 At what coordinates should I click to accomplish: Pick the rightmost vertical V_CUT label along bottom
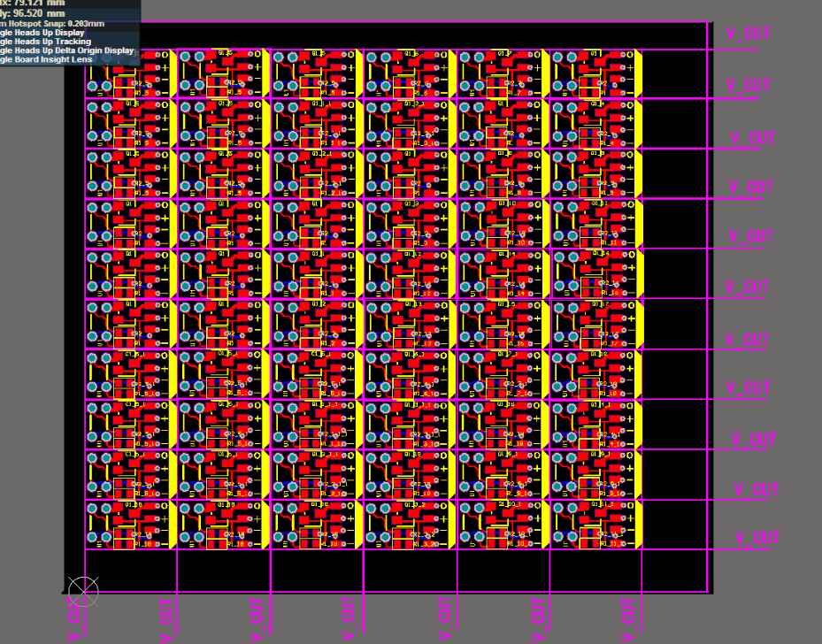[x=629, y=618]
